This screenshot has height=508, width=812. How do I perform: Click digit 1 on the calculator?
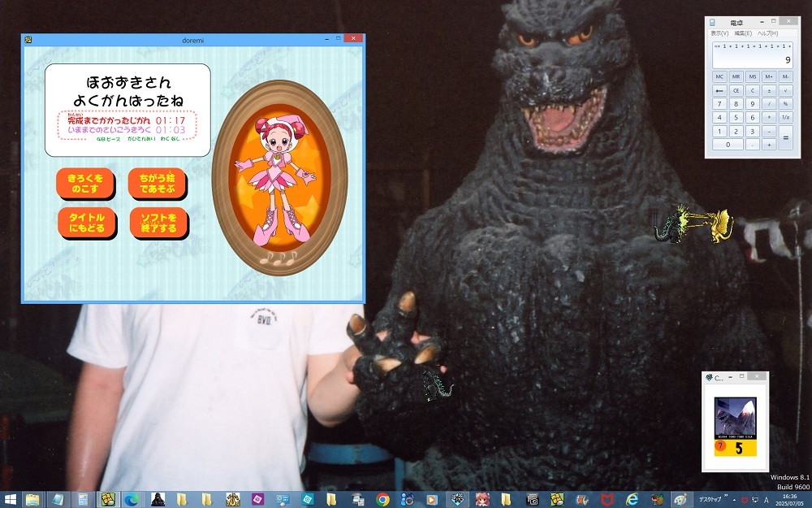click(719, 131)
